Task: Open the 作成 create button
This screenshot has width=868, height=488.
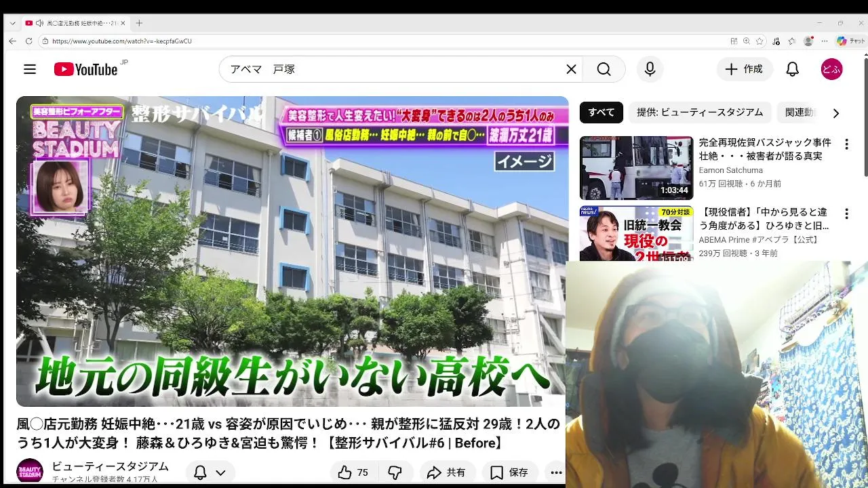Action: pos(744,69)
